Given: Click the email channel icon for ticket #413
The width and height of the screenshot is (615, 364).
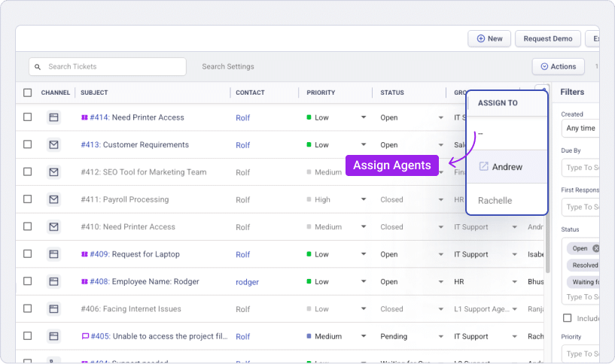Looking at the screenshot, I should (53, 144).
